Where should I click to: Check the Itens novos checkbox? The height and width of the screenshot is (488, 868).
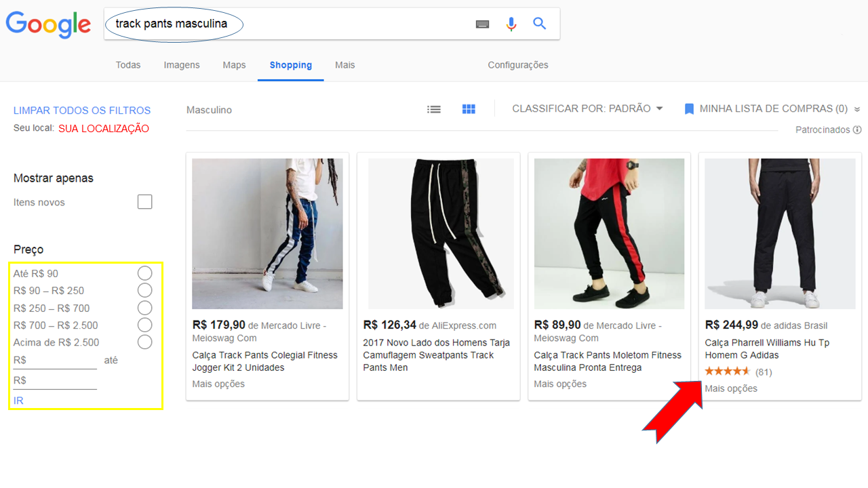tap(144, 202)
